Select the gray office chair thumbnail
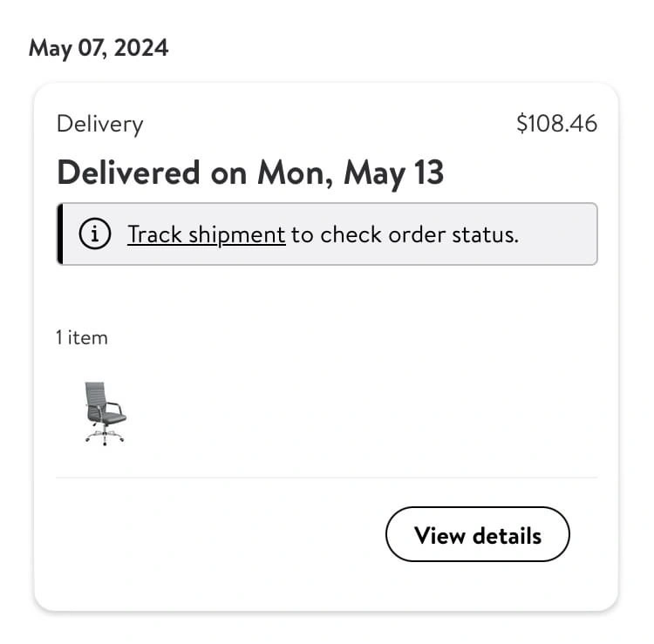The height and width of the screenshot is (644, 654). point(105,413)
